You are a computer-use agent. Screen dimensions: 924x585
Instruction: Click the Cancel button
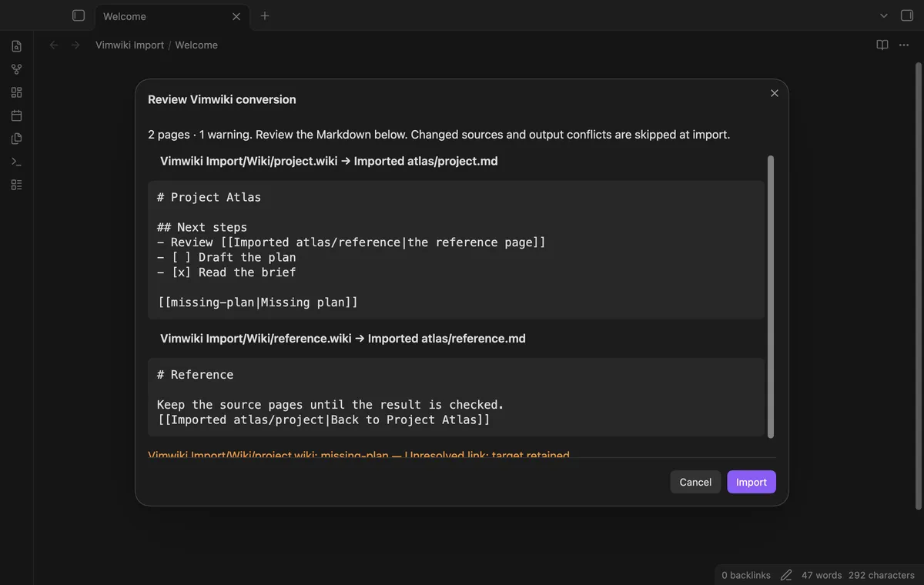coord(695,482)
